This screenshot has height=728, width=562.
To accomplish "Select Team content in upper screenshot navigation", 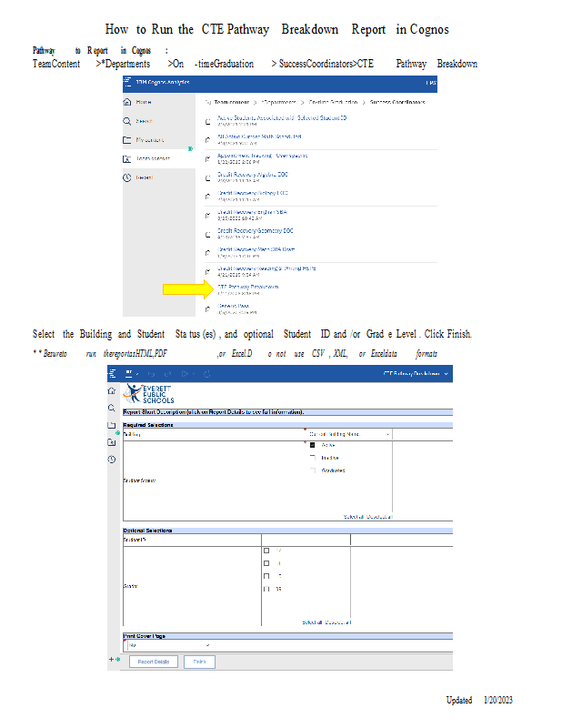I will click(153, 158).
